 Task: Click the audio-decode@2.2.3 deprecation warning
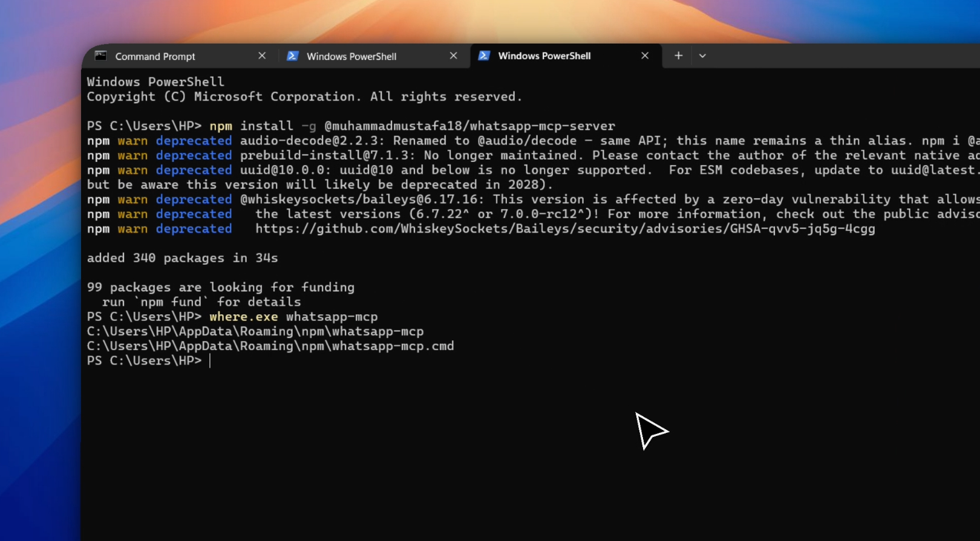(533, 141)
